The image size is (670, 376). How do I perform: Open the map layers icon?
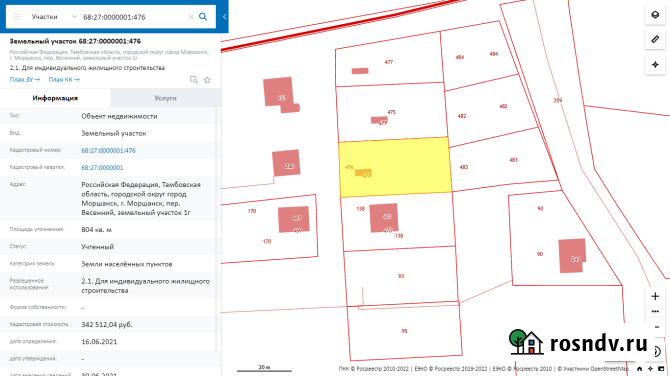tap(655, 15)
